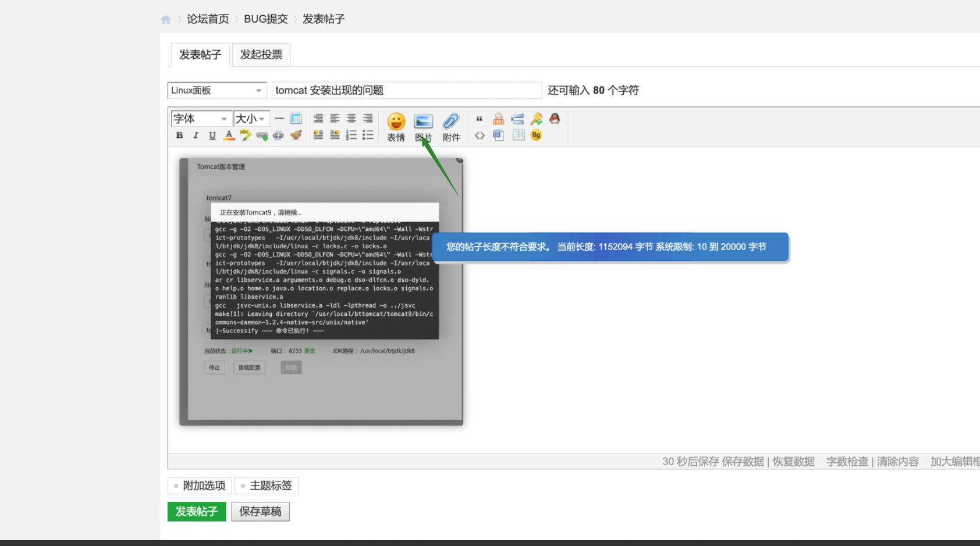Open the 大小 font size dropdown

click(x=251, y=119)
